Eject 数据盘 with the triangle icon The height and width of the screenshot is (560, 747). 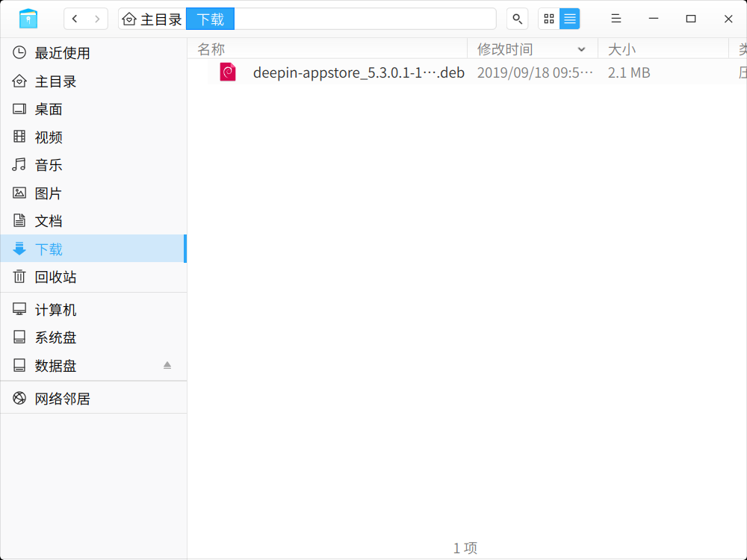[x=167, y=365]
